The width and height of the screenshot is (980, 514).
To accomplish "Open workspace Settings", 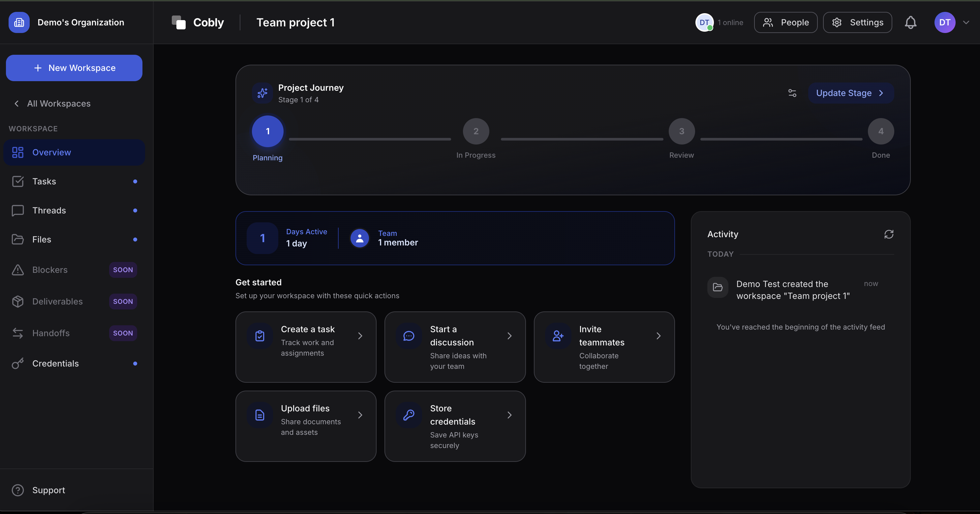I will (857, 22).
